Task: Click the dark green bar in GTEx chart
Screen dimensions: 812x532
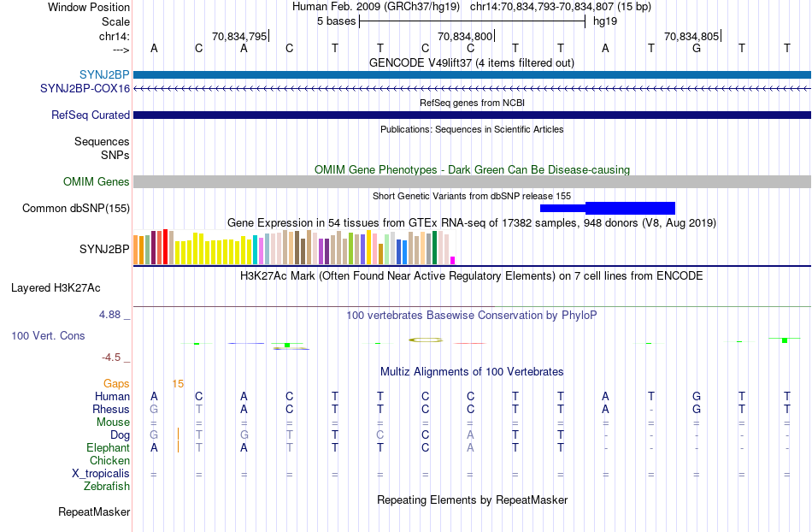Action: tap(434, 248)
